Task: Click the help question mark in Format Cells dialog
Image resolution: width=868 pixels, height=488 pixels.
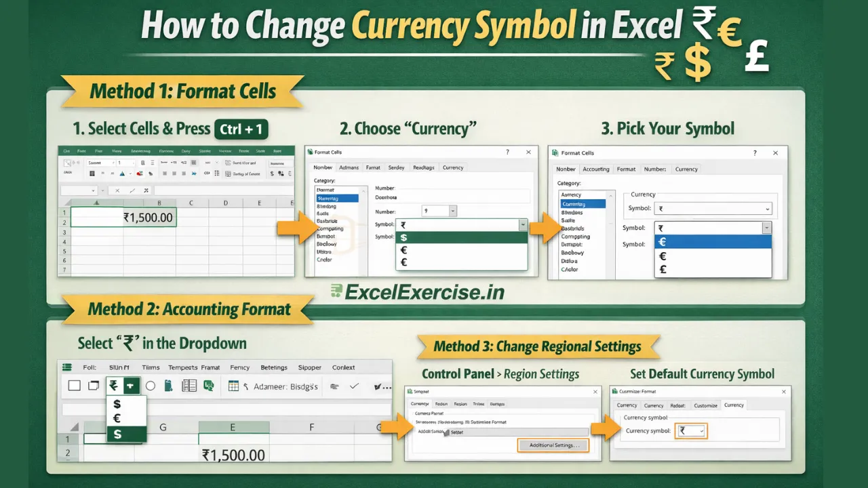Action: pyautogui.click(x=507, y=152)
